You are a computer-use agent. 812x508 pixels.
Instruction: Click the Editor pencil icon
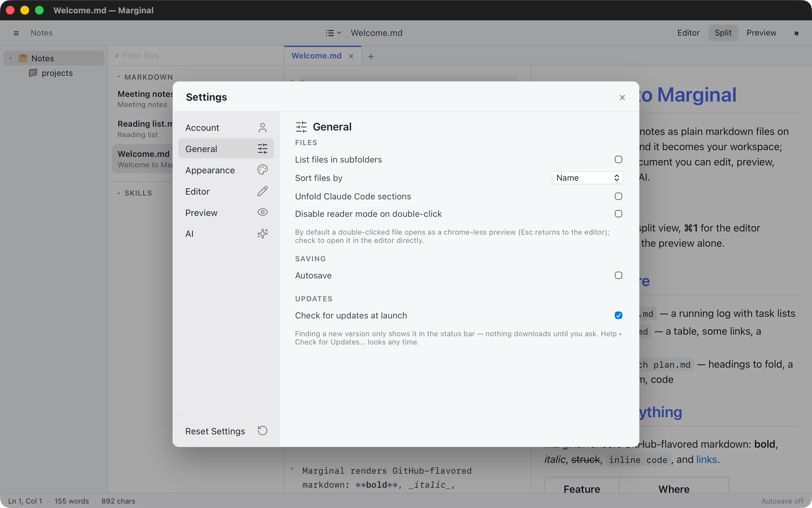(x=262, y=191)
